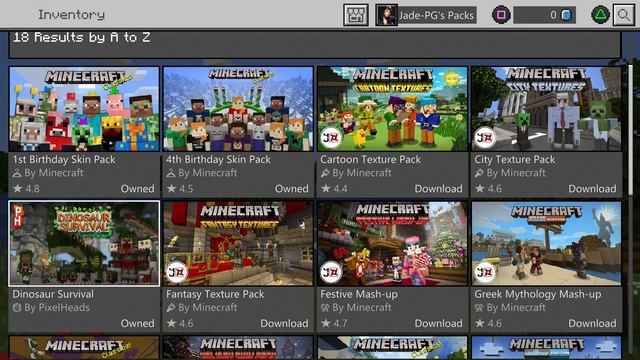The height and width of the screenshot is (360, 640).
Task: Click the texture brush icon on Fantasy Texture Pack
Action: [171, 308]
